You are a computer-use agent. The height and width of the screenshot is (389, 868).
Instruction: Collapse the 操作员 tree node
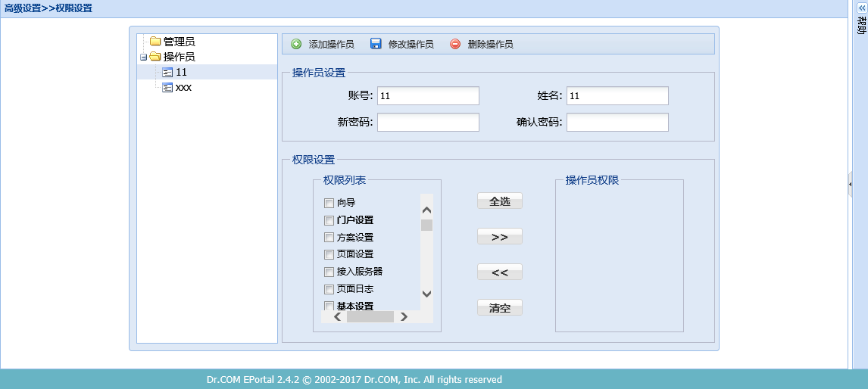pyautogui.click(x=143, y=57)
